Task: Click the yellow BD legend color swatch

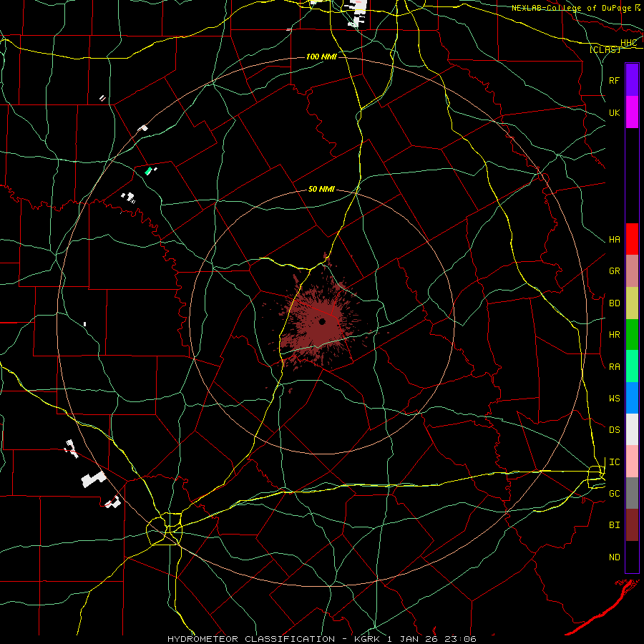Action: coord(632,303)
